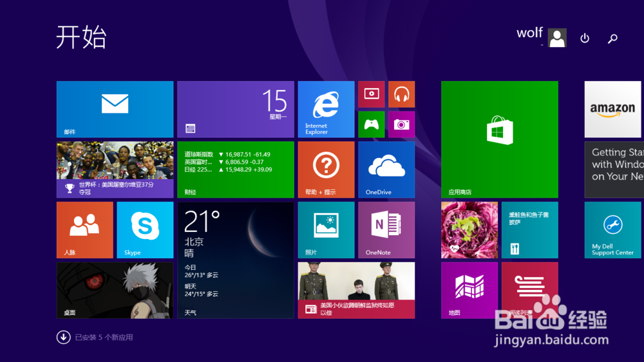This screenshot has height=362, width=644.
Task: Open the Camera tile
Action: pyautogui.click(x=402, y=124)
